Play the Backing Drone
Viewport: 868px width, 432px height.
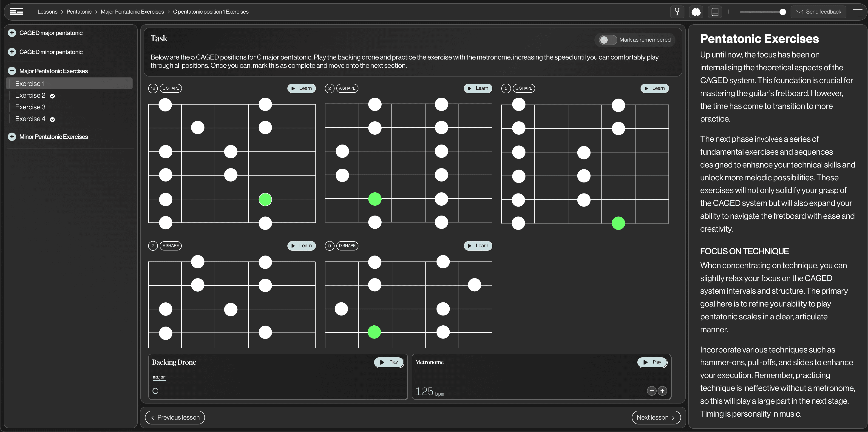pyautogui.click(x=389, y=362)
